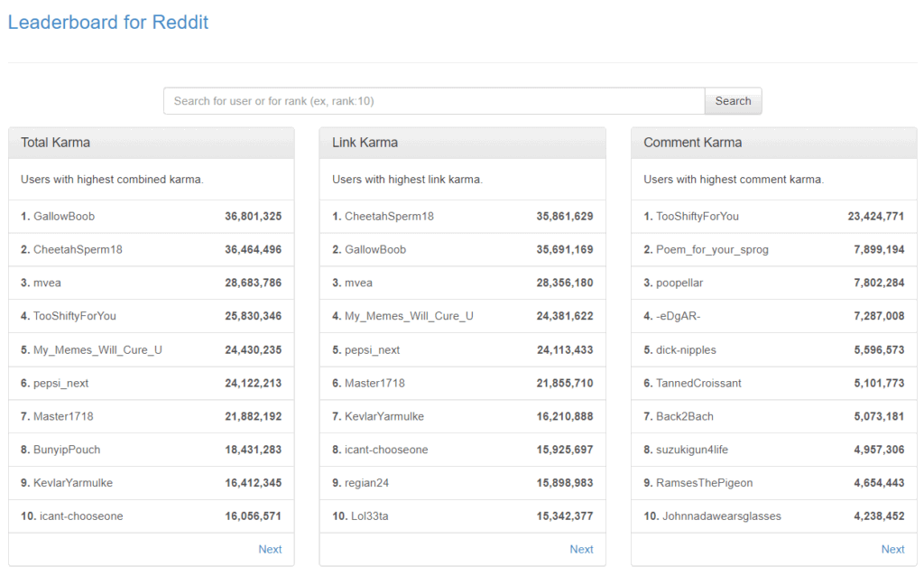Click the karma value 4,238,452
Image resolution: width=924 pixels, height=576 pixels.
[x=879, y=516]
